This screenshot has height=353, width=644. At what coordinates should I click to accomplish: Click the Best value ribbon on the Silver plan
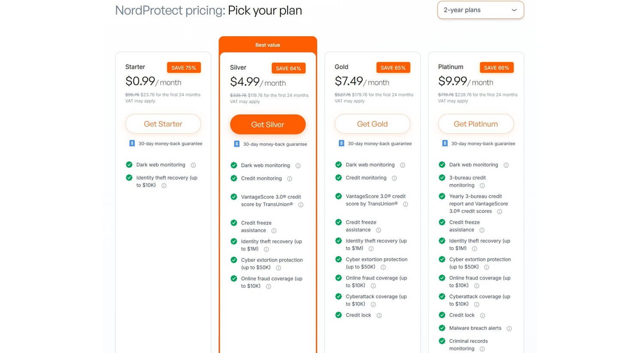click(x=267, y=45)
